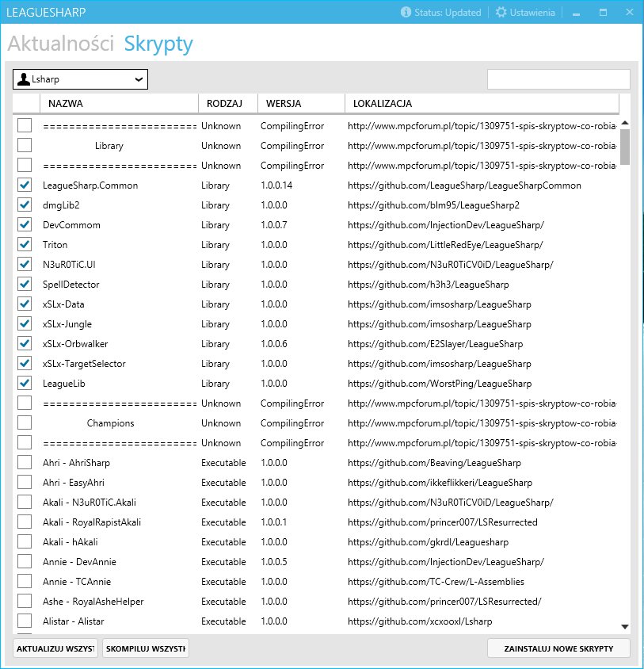Click the vertical scrollbar thumb
The image size is (644, 669).
(x=625, y=147)
